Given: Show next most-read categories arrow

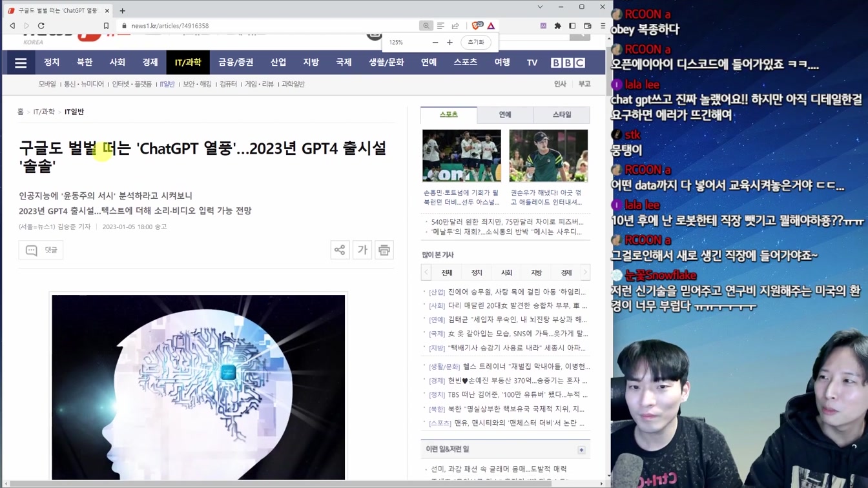Looking at the screenshot, I should pos(585,272).
